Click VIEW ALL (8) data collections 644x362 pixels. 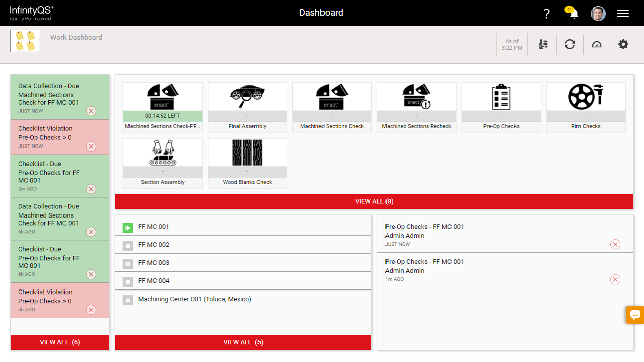[x=374, y=201]
